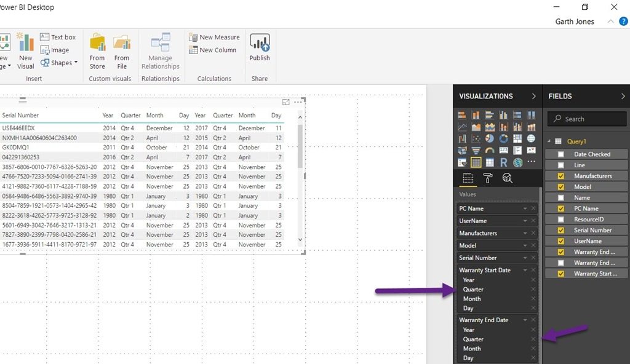Open the Warranty End Date value dropdown
The height and width of the screenshot is (364, 630).
(525, 320)
